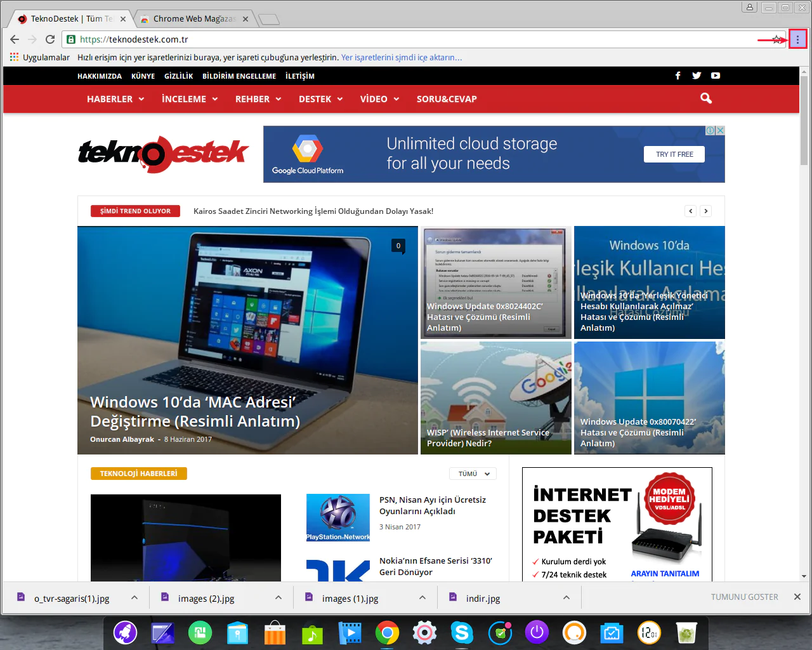Viewport: 812px width, 650px height.
Task: Open the Facebook page via header icon
Action: click(x=678, y=76)
